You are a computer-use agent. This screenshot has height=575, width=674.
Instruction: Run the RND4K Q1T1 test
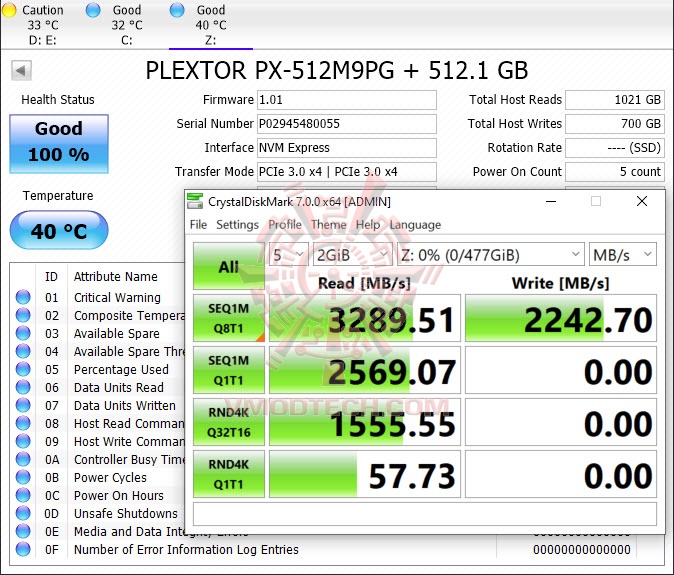(x=229, y=474)
